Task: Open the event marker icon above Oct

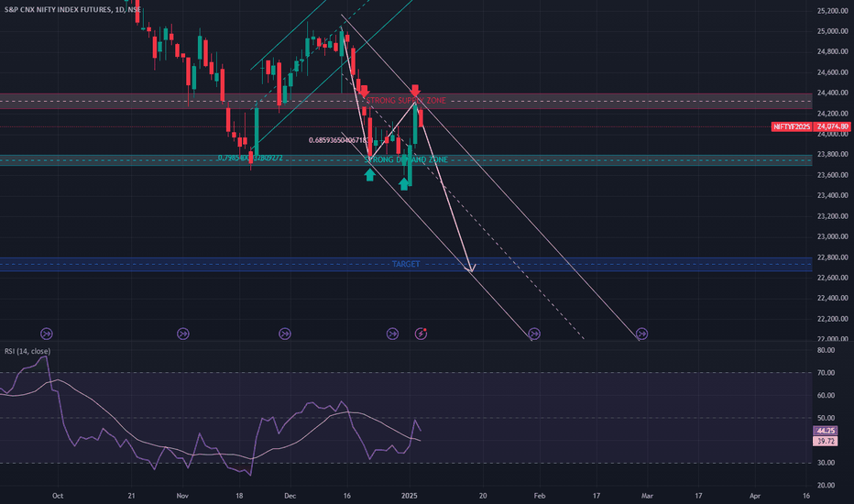Action: coord(47,334)
